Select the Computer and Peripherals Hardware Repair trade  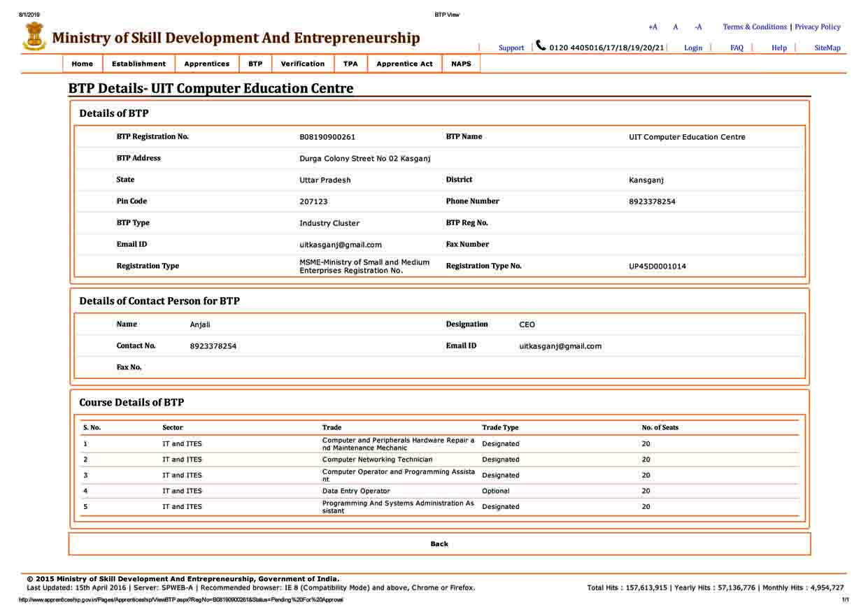tap(399, 444)
